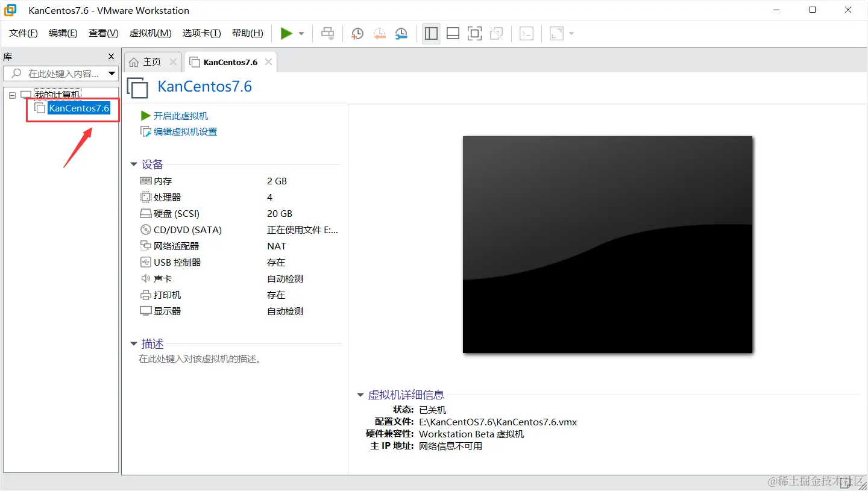868x491 pixels.
Task: Show or hide the thumbnail bar icon
Action: [453, 33]
